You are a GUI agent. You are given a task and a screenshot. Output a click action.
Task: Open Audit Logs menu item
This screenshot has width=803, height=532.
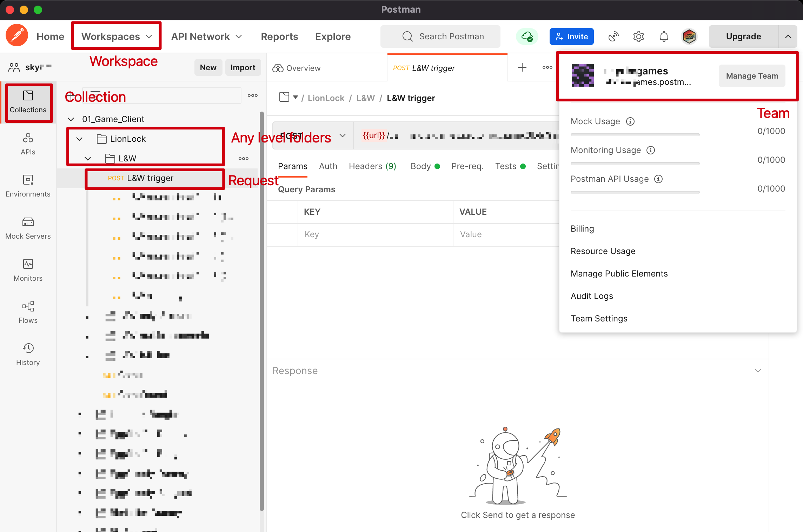[x=592, y=296]
